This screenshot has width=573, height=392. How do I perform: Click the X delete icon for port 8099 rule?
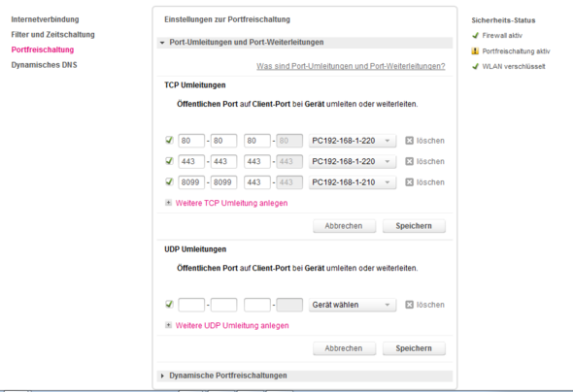click(409, 182)
